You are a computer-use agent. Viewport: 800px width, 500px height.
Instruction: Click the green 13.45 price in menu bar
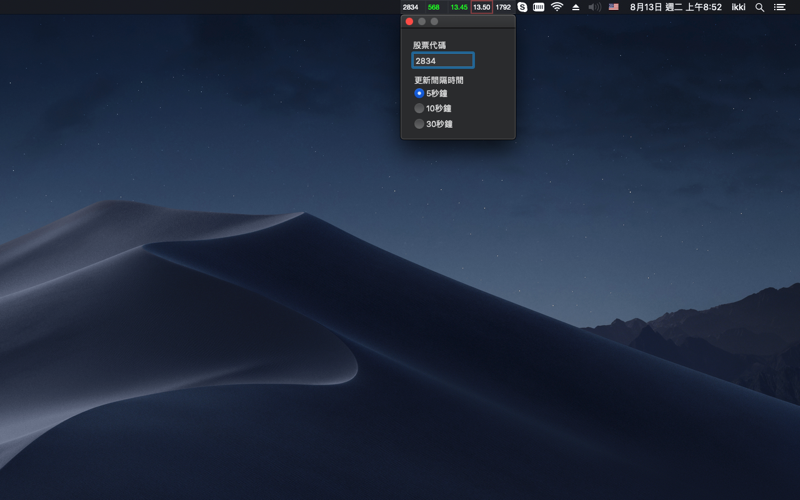[x=458, y=7]
